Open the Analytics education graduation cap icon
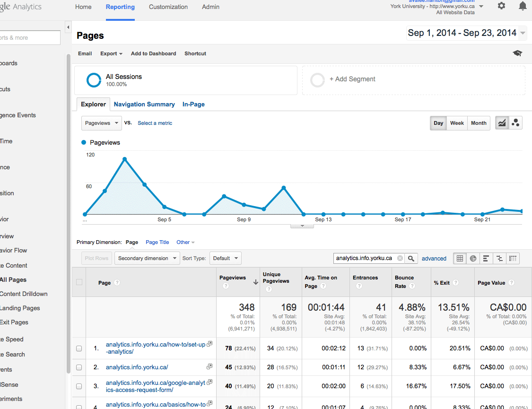The height and width of the screenshot is (409, 532). [517, 53]
